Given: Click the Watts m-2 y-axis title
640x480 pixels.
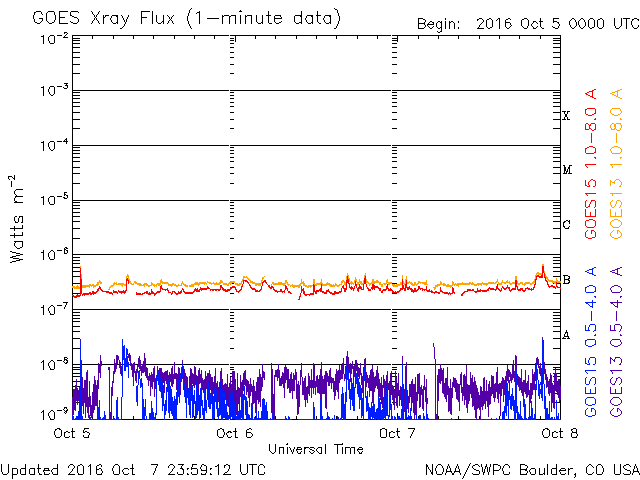Looking at the screenshot, I should point(17,219).
